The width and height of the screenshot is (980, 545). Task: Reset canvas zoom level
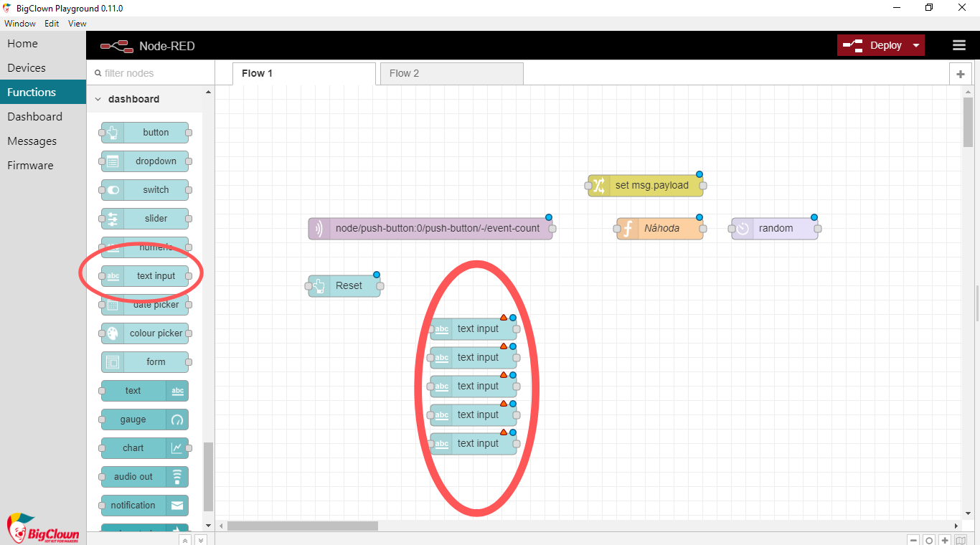[929, 540]
